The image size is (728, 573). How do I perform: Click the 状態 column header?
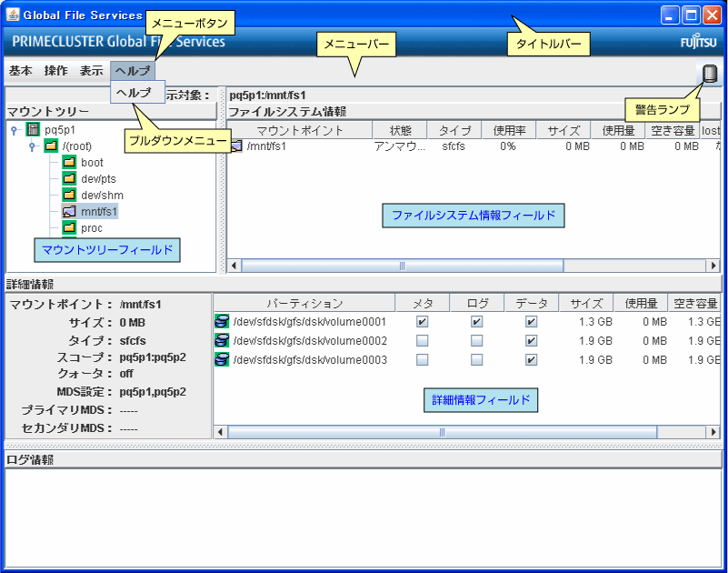click(400, 130)
